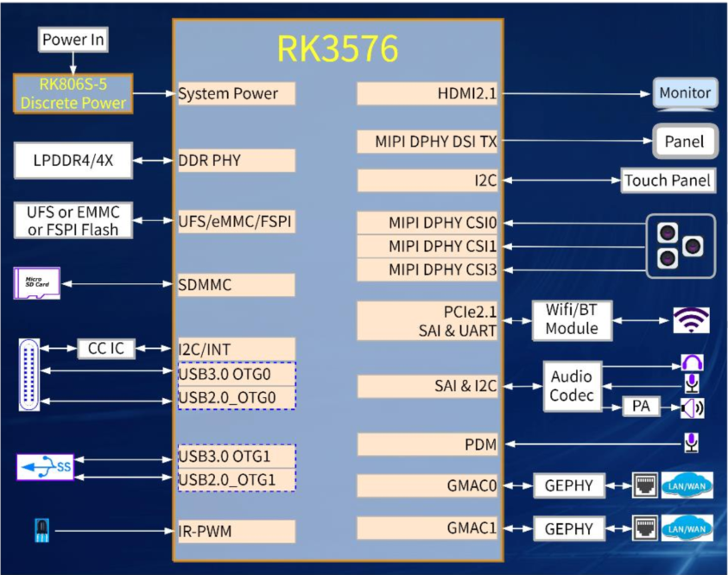The image size is (728, 575).
Task: Click the purple Wi-Fi signal icon
Action: pyautogui.click(x=692, y=319)
